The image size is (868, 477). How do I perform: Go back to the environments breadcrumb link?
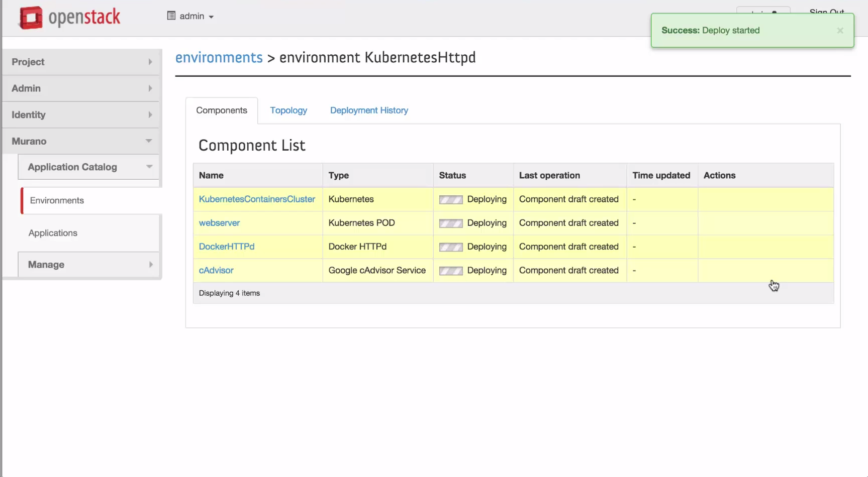tap(219, 58)
